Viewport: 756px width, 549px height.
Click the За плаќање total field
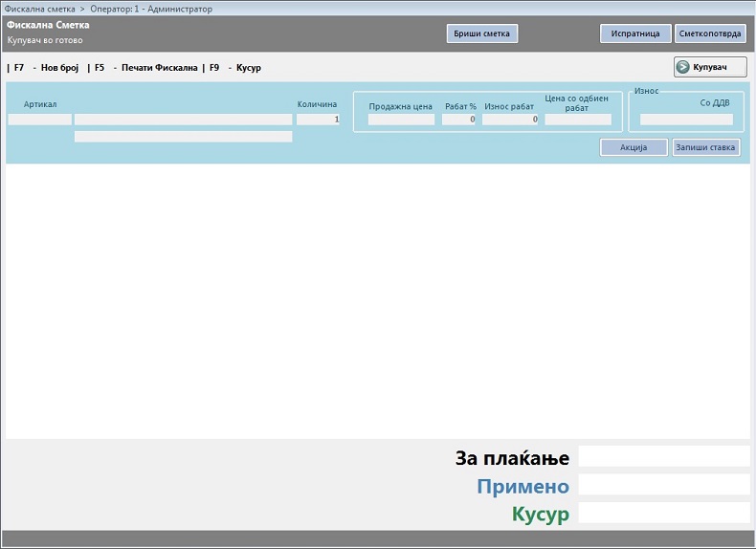664,456
